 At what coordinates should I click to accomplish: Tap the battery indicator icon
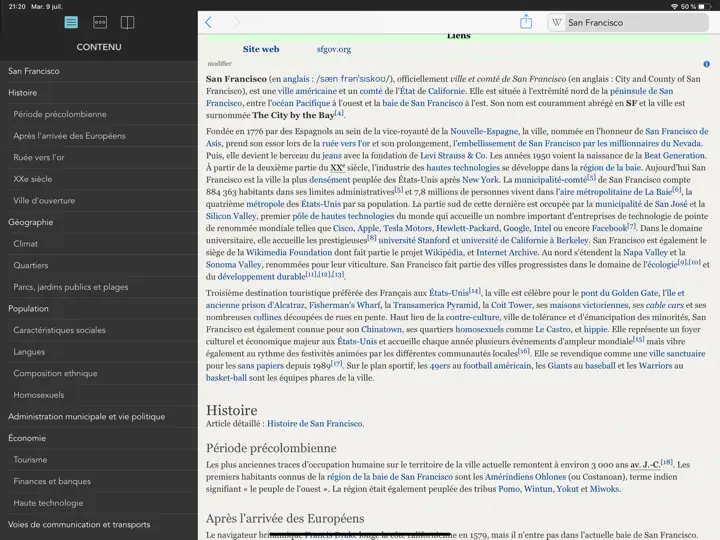point(704,6)
